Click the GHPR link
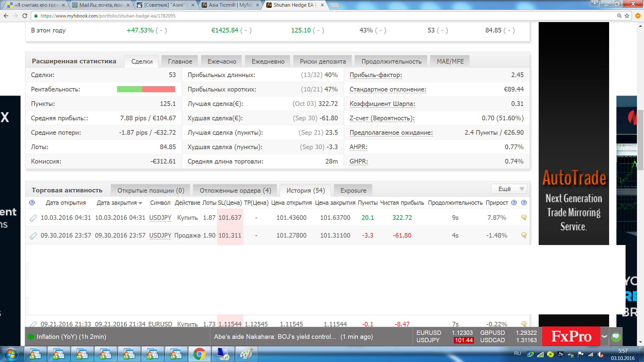This screenshot has height=362, width=644. click(x=359, y=162)
